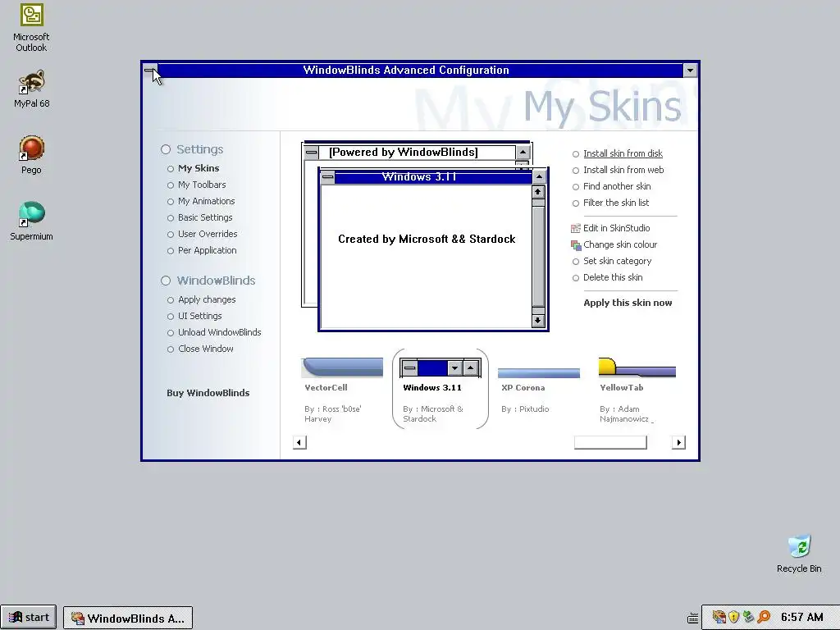The width and height of the screenshot is (840, 630).
Task: Click Set skin category
Action: pos(617,262)
